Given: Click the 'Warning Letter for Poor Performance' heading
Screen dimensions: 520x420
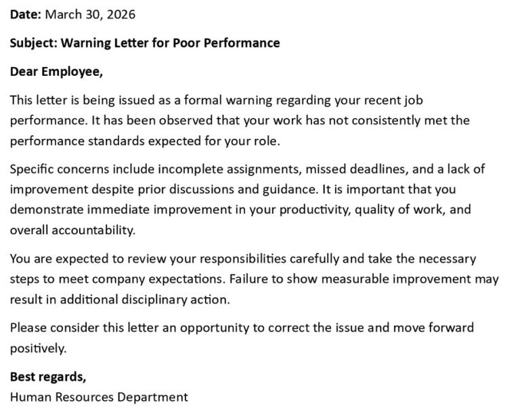Looking at the screenshot, I should 171,43.
